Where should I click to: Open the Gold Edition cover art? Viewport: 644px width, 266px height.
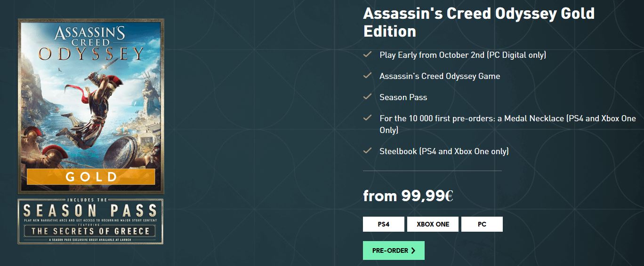[x=91, y=106]
